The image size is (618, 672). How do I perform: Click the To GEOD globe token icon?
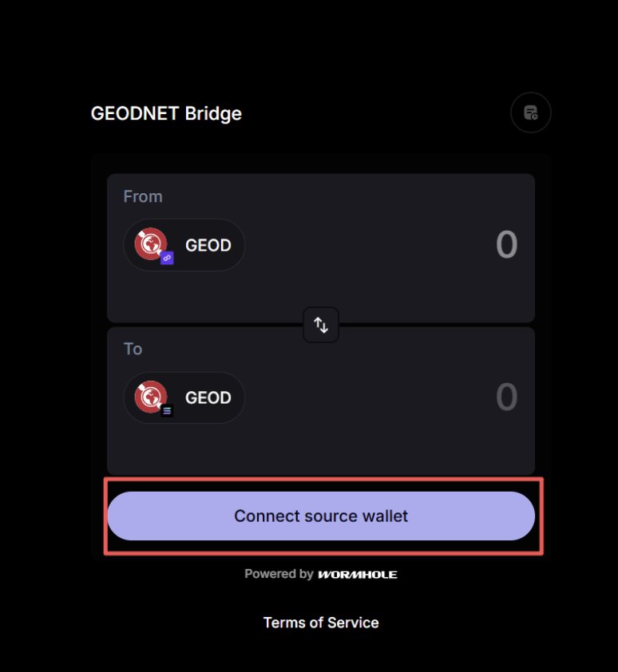tap(149, 396)
